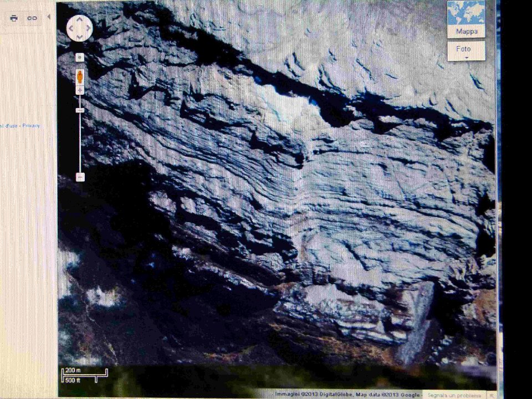532x399 pixels.
Task: Pan the map right with the arrow
Action: (x=88, y=28)
